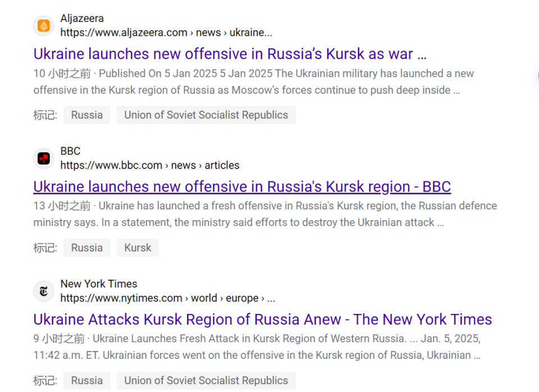Click the aljazeera.com URL breadcrumb
The width and height of the screenshot is (539, 392).
(x=166, y=33)
